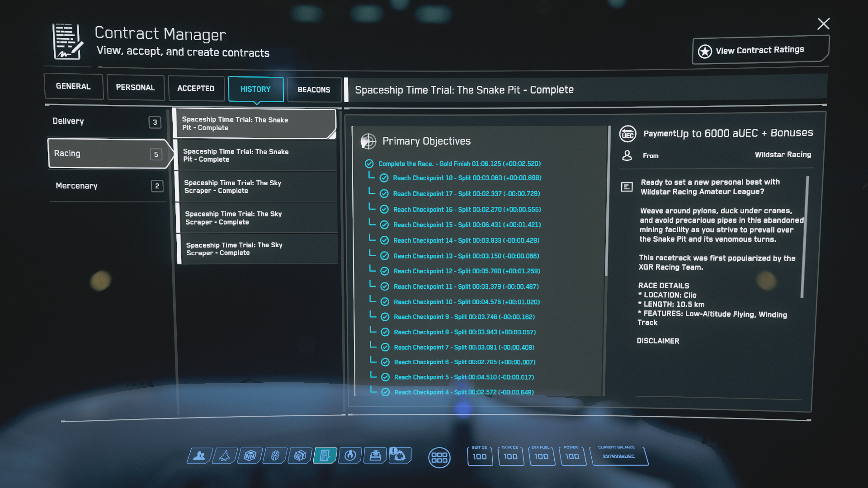868x488 pixels.
Task: Open the round app grid button
Action: tap(439, 458)
